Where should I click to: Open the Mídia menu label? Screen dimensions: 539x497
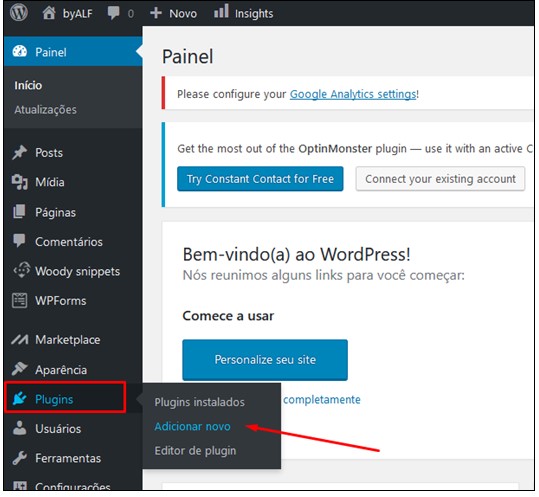50,182
